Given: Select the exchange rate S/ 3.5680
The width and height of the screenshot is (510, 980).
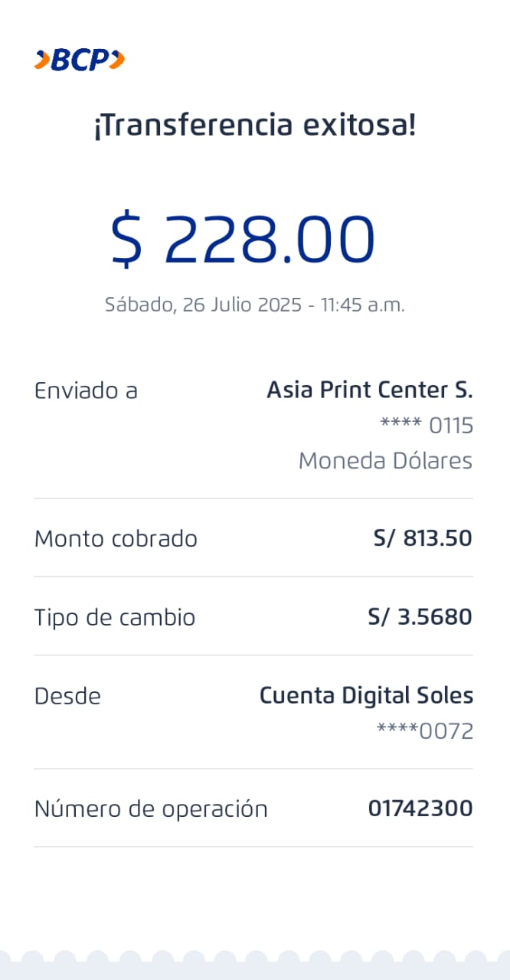Looking at the screenshot, I should [x=420, y=617].
